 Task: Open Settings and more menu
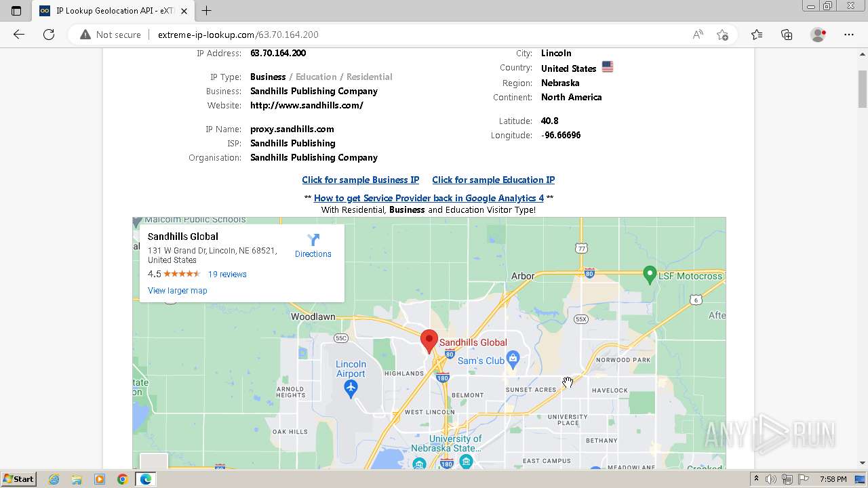[849, 35]
